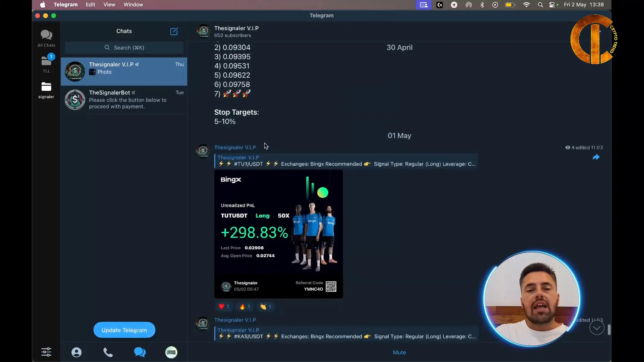Open the TheSignalerBot chat
Image resolution: width=644 pixels, height=362 pixels.
pyautogui.click(x=124, y=100)
